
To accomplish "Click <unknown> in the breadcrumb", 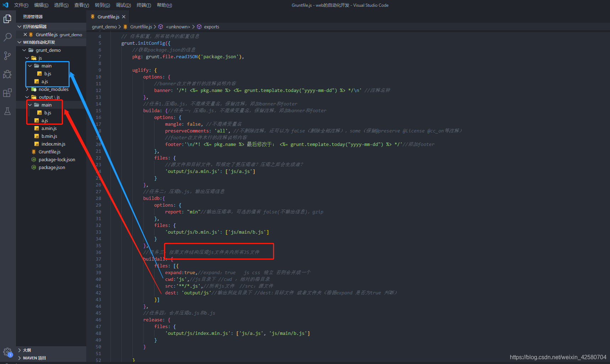I will click(x=178, y=27).
